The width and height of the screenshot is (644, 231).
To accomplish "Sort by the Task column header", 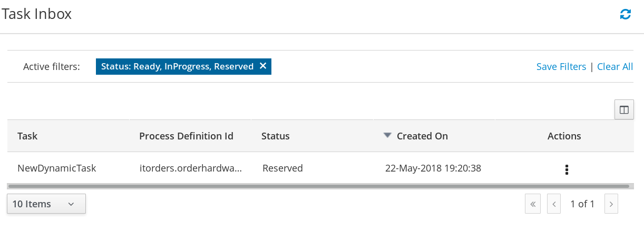I will 27,136.
